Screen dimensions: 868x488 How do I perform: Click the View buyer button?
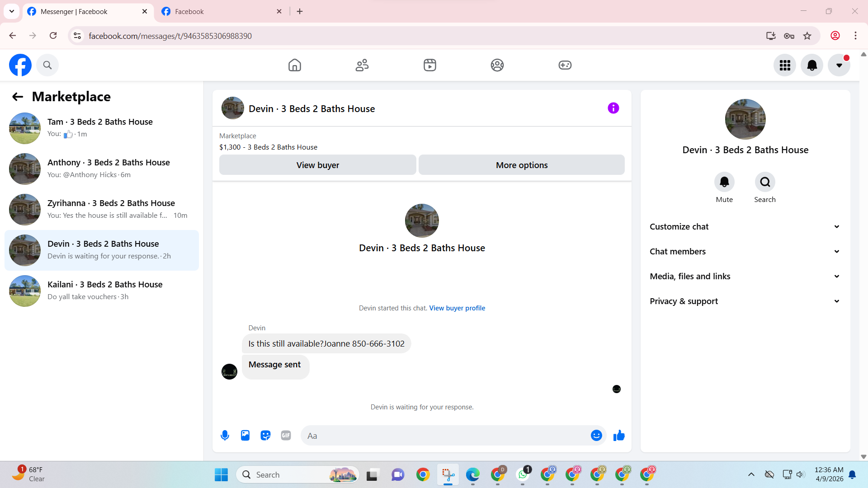(317, 165)
